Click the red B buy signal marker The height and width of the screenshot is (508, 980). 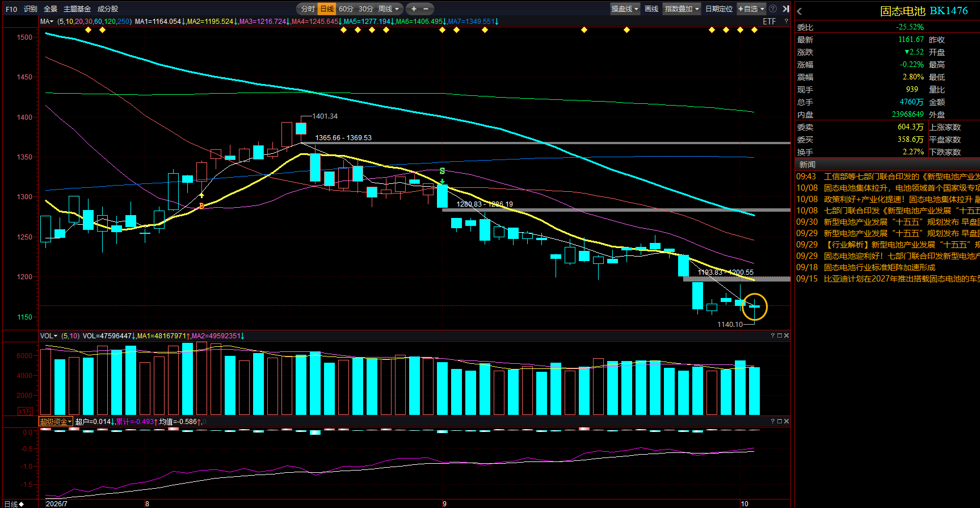pyautogui.click(x=201, y=207)
